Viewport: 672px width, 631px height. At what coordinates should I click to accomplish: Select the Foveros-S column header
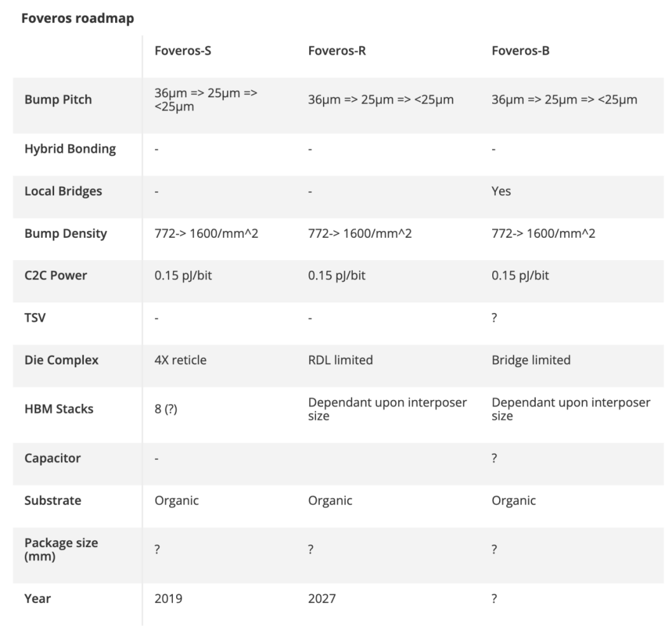click(182, 50)
